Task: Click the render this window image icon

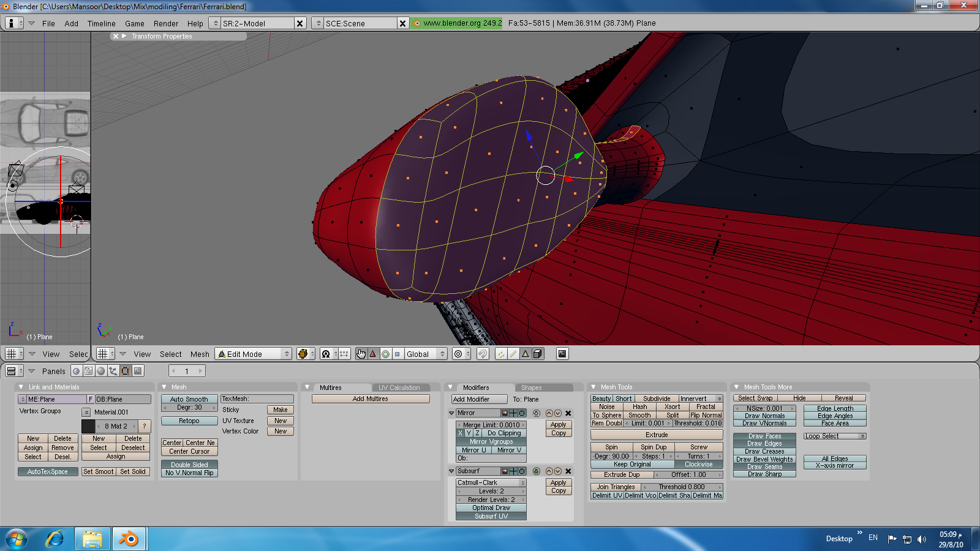Action: point(562,354)
